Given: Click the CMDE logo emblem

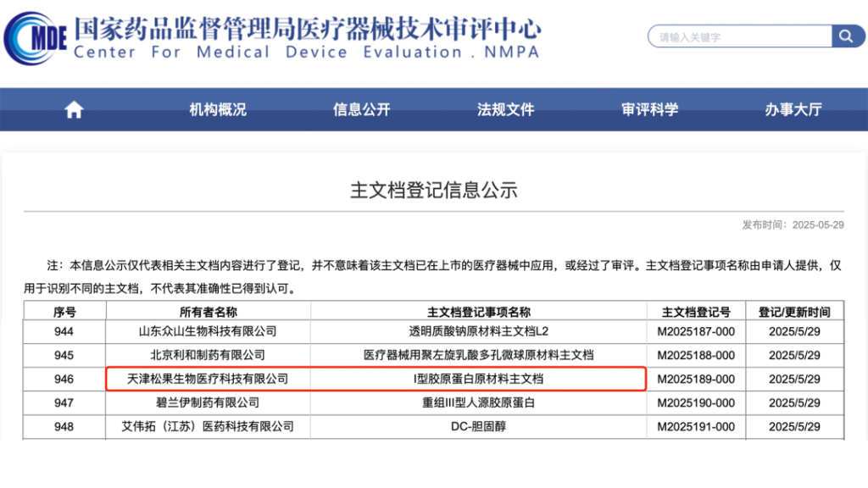Looking at the screenshot, I should click(x=35, y=36).
